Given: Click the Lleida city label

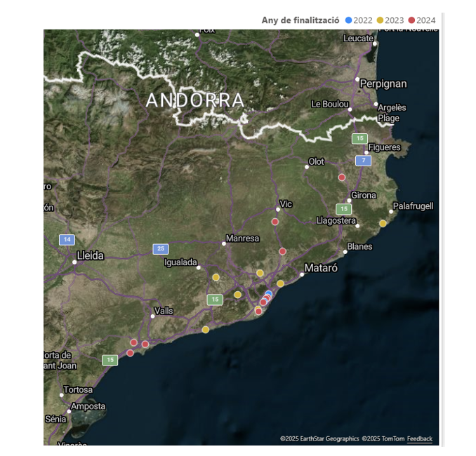Looking at the screenshot, I should pos(90,256).
